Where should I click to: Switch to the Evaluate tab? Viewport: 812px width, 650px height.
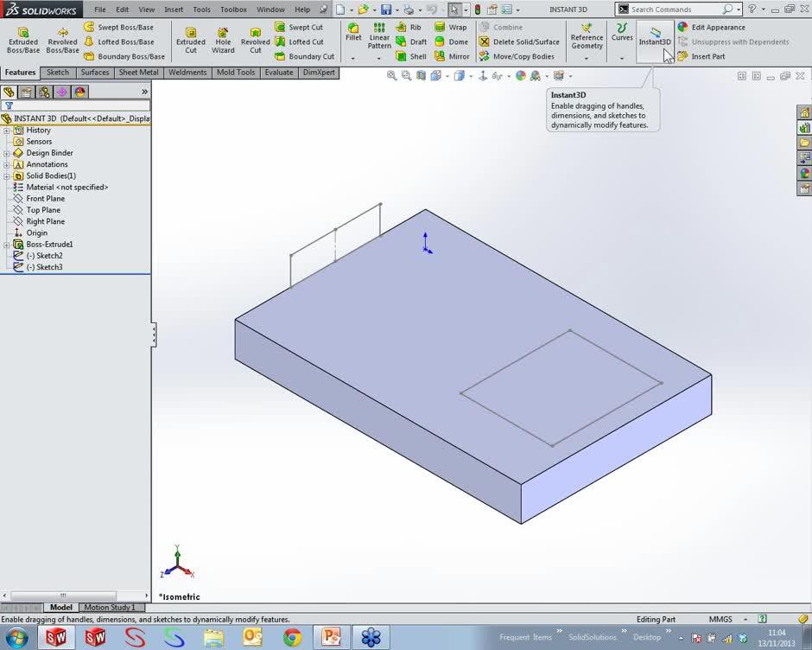279,73
